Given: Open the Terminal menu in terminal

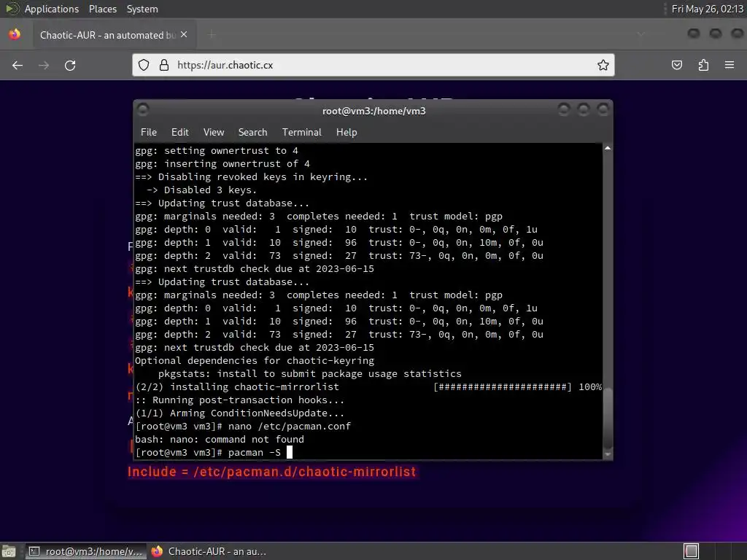Looking at the screenshot, I should point(301,133).
